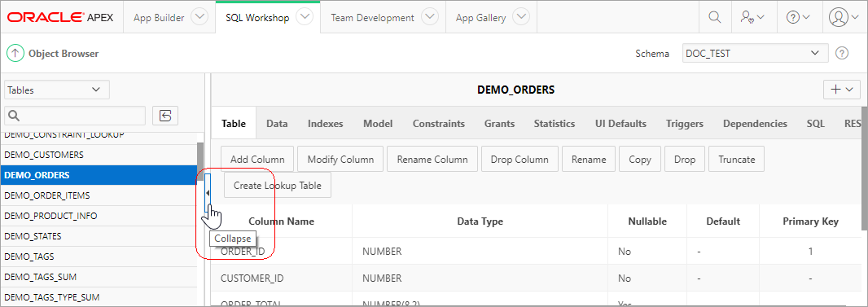Open the Schema DOC_TEST select list
The height and width of the screenshot is (307, 868).
click(755, 54)
